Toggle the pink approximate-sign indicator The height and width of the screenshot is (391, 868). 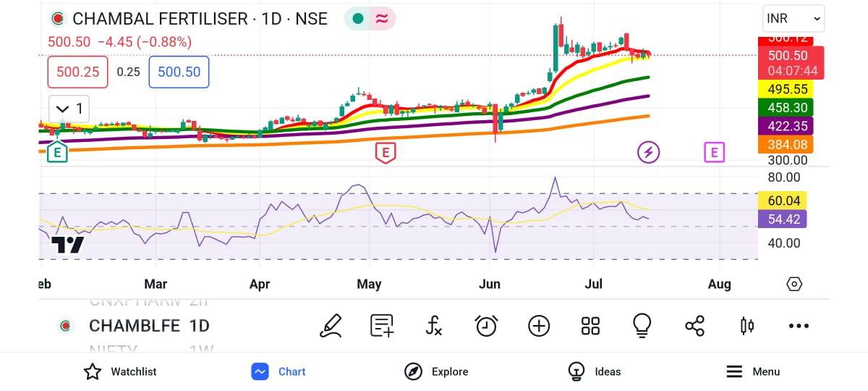tap(382, 19)
